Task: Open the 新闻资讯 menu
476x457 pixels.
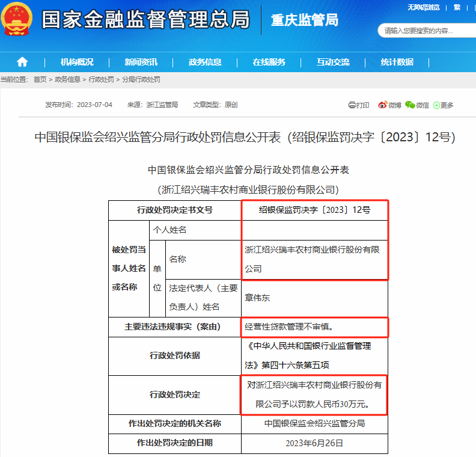Action: [141, 62]
